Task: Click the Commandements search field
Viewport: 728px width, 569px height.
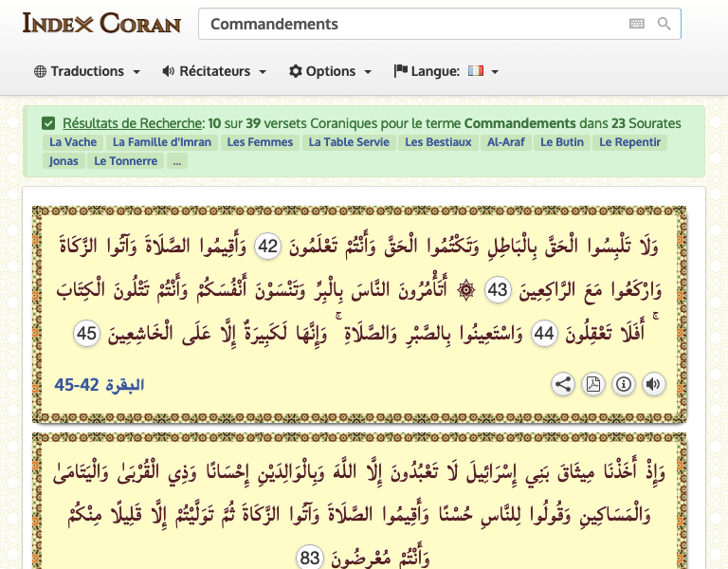Action: 412,24
